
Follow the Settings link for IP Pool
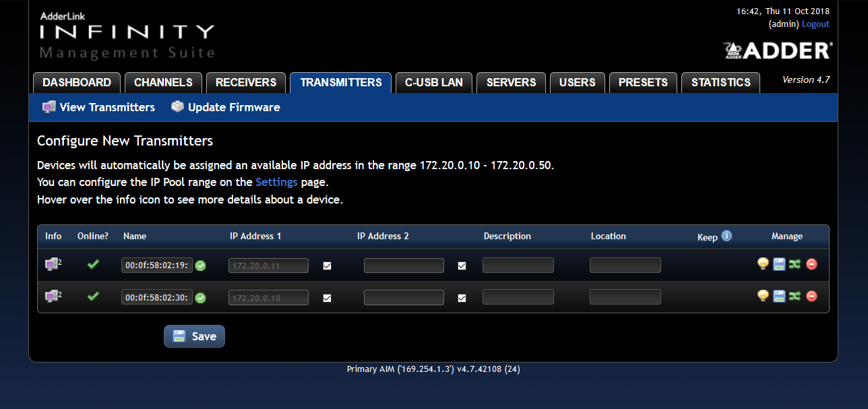tap(276, 182)
